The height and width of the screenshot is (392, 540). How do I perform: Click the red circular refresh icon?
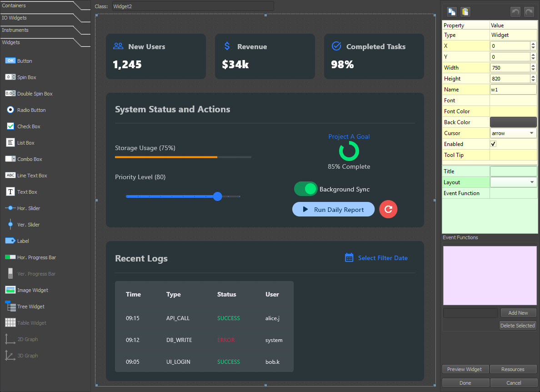click(388, 209)
